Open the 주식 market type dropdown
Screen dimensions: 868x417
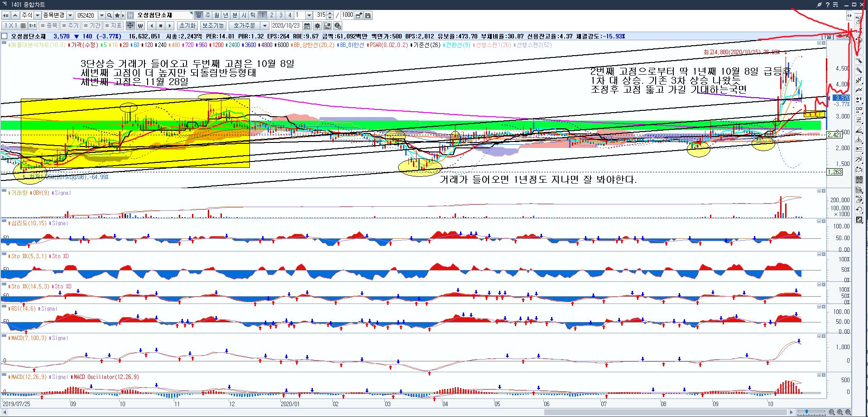click(37, 15)
